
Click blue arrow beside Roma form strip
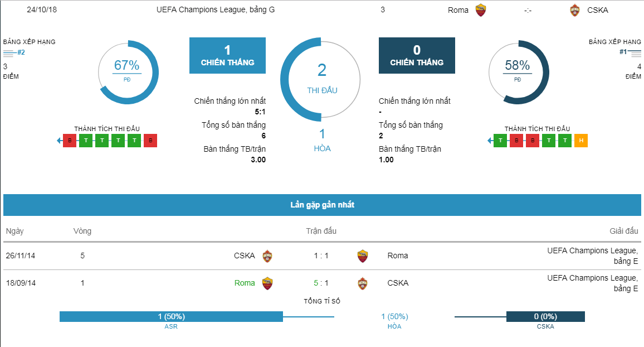coord(60,141)
